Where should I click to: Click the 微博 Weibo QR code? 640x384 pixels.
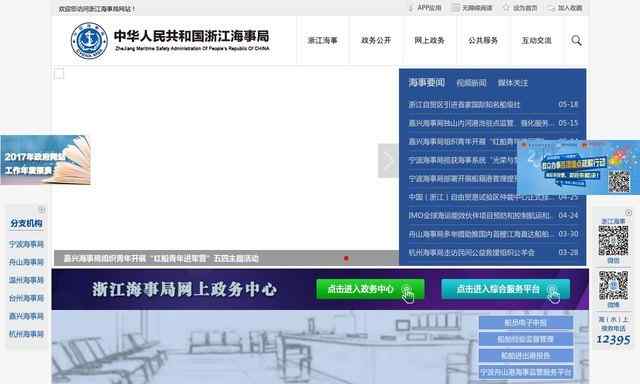[x=613, y=285]
